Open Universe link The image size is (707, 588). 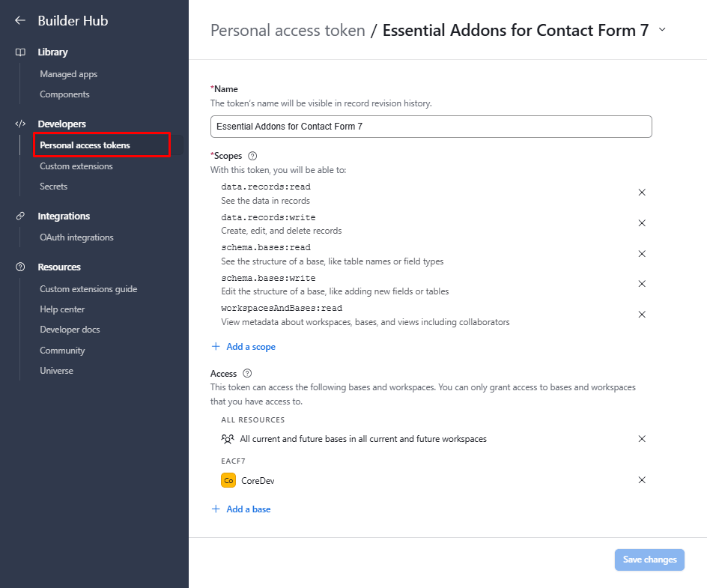(x=56, y=371)
